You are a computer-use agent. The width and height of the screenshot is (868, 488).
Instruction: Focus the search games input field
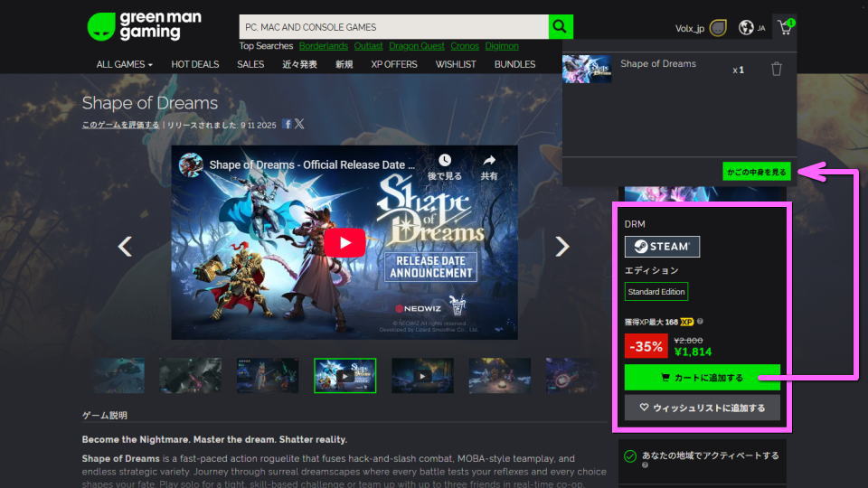pos(393,26)
